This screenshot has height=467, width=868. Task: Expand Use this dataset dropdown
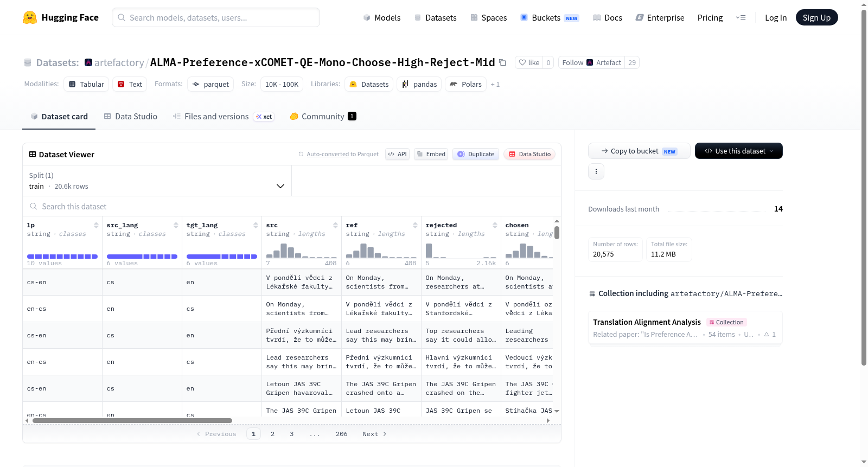tap(739, 151)
